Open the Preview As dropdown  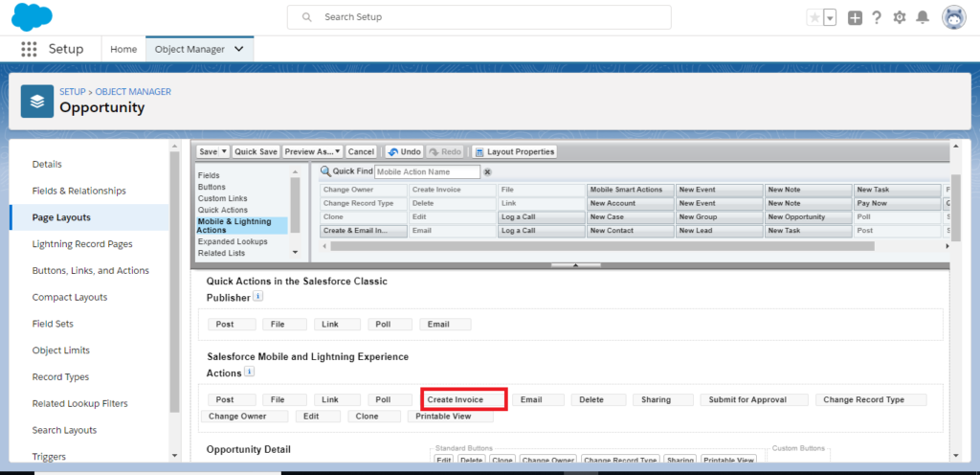pos(313,151)
